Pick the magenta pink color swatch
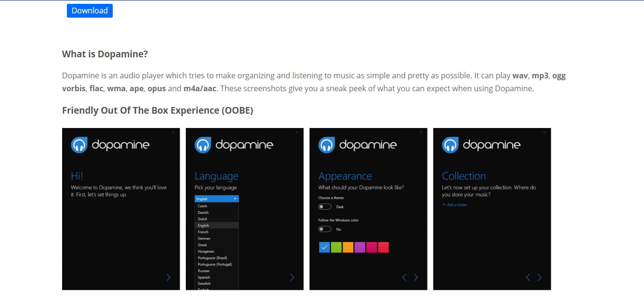 (x=372, y=247)
